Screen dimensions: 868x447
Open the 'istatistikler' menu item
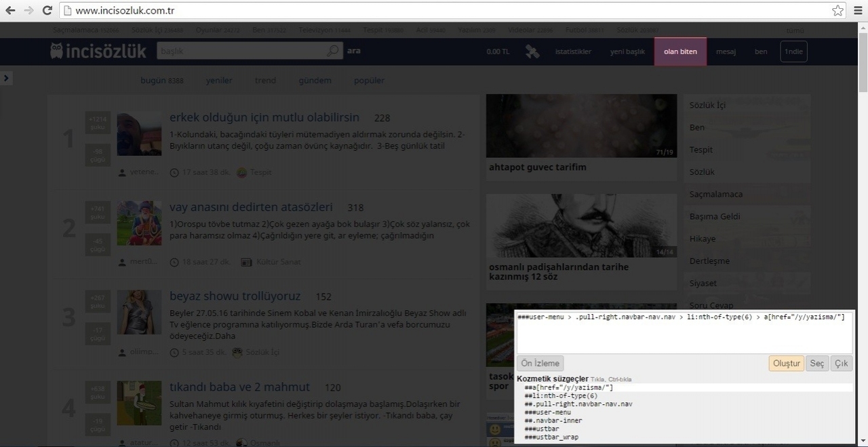573,52
